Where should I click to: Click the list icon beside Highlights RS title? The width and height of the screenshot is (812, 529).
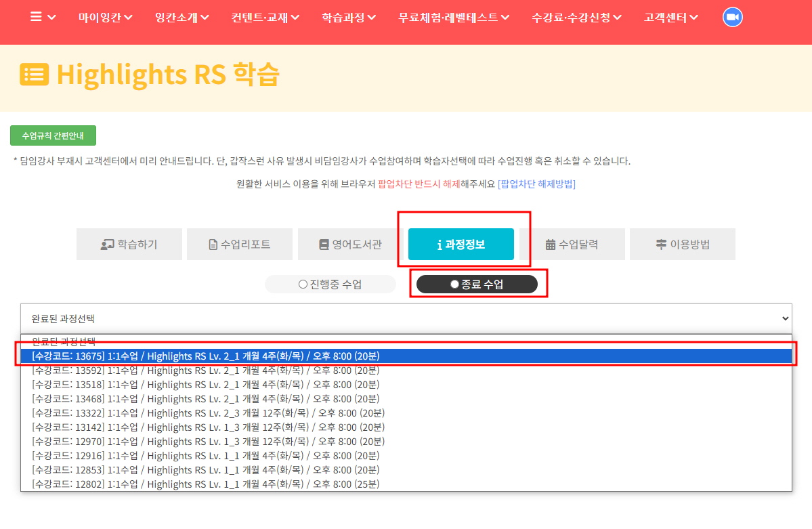34,74
